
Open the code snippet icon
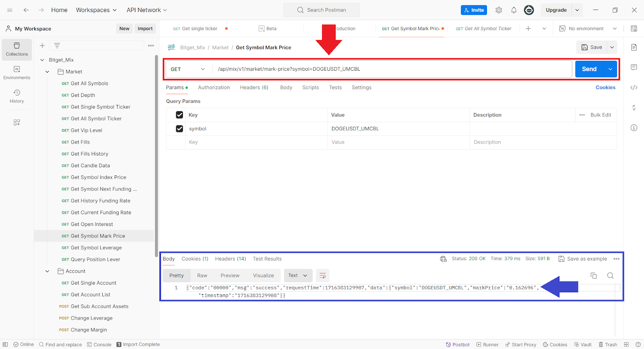(x=634, y=88)
